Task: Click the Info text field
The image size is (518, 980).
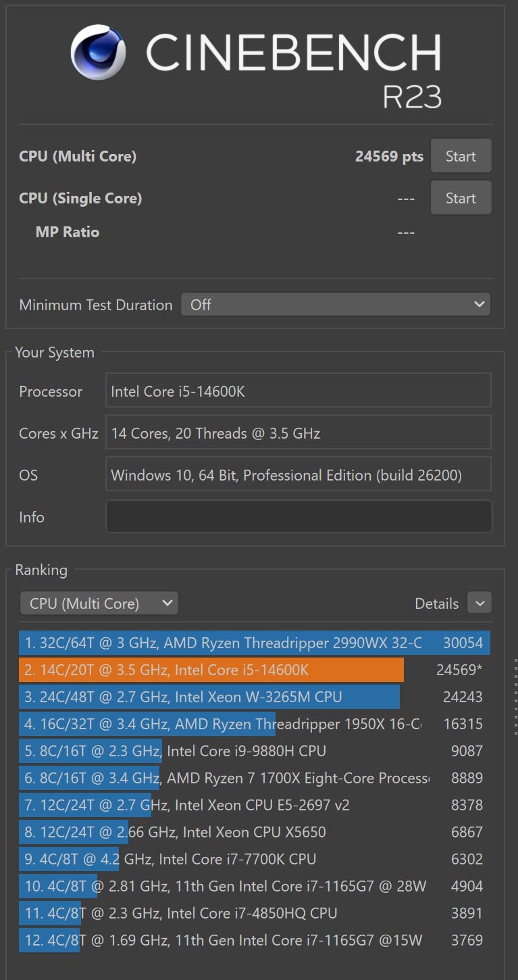Action: point(299,517)
